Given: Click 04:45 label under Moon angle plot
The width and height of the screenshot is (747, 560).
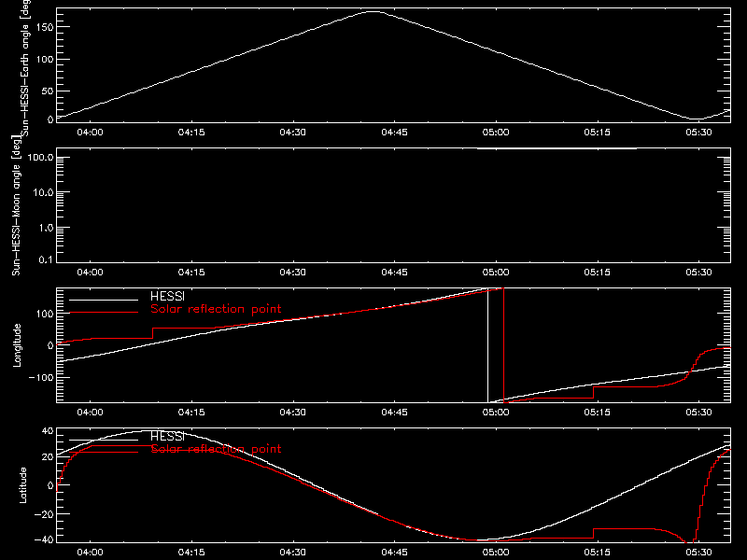Looking at the screenshot, I should tap(394, 272).
